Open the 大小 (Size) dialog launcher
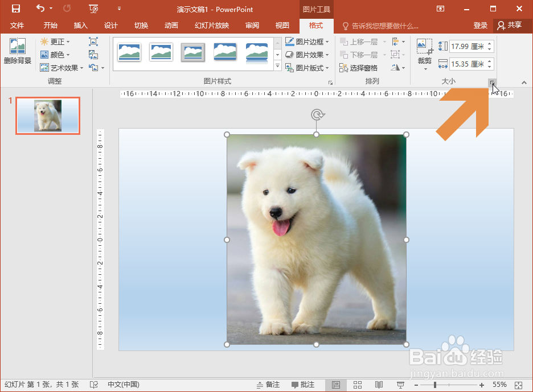This screenshot has width=533, height=392. click(x=491, y=82)
